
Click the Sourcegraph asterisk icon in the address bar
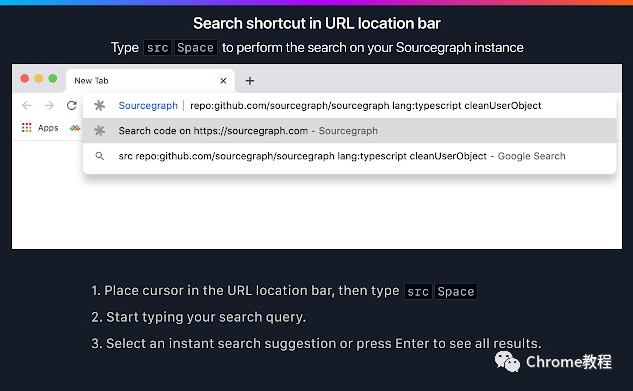(100, 106)
